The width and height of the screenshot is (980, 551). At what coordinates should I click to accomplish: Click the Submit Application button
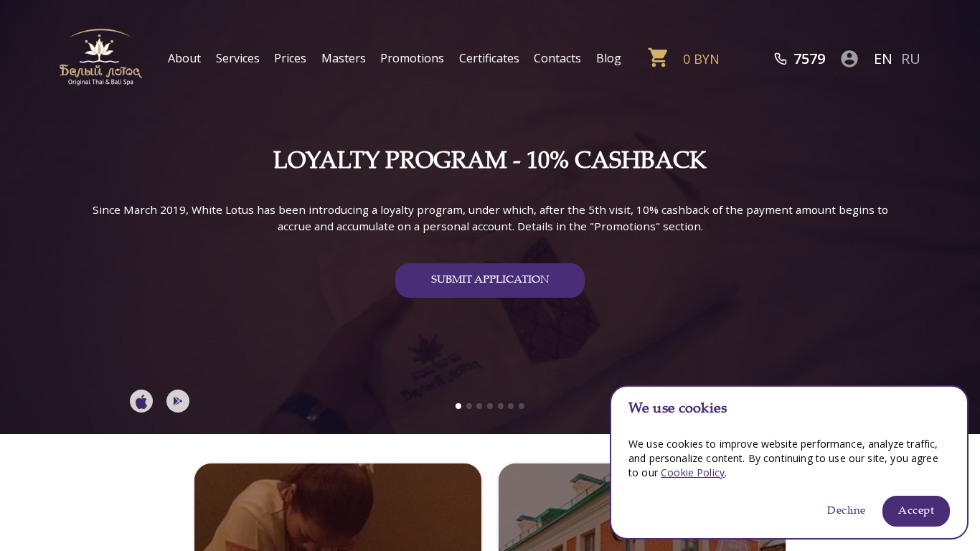(490, 281)
